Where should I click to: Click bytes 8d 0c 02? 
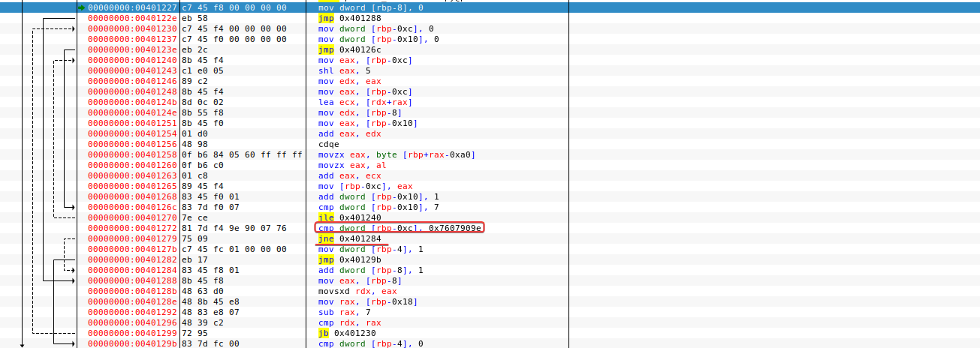[x=203, y=102]
